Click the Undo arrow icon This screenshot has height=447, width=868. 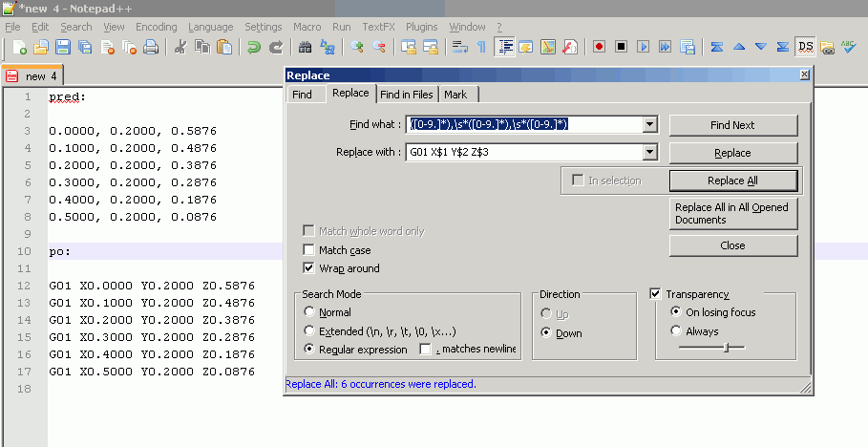point(254,47)
